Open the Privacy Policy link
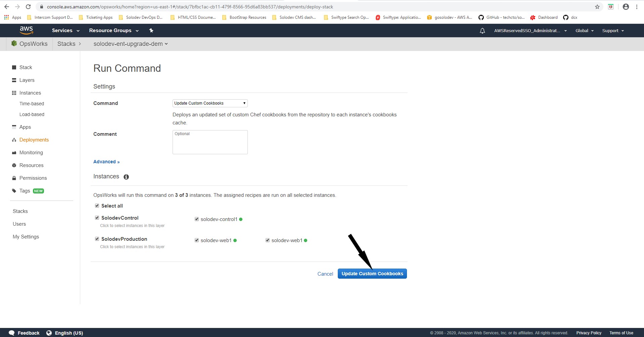This screenshot has height=337, width=644. (x=589, y=333)
